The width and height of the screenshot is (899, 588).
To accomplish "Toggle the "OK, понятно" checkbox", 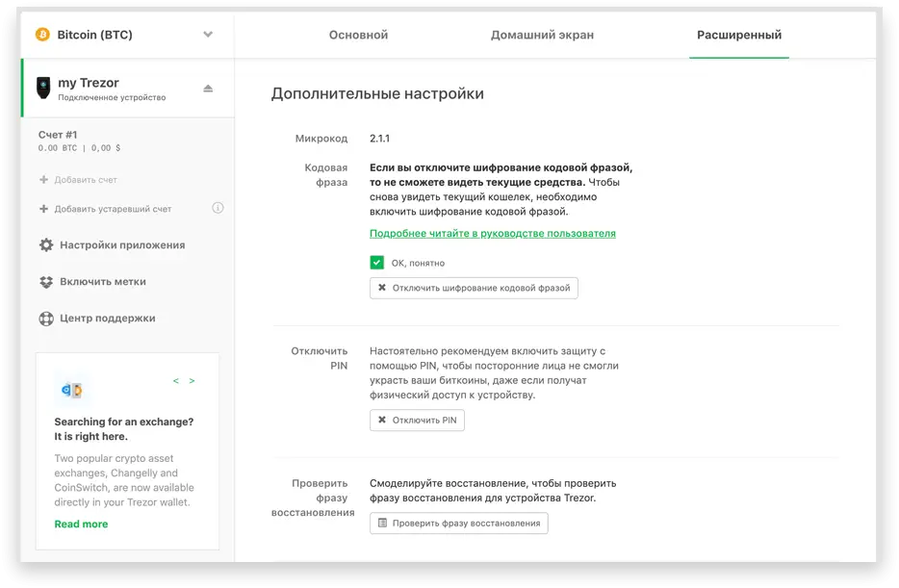I will pyautogui.click(x=377, y=263).
